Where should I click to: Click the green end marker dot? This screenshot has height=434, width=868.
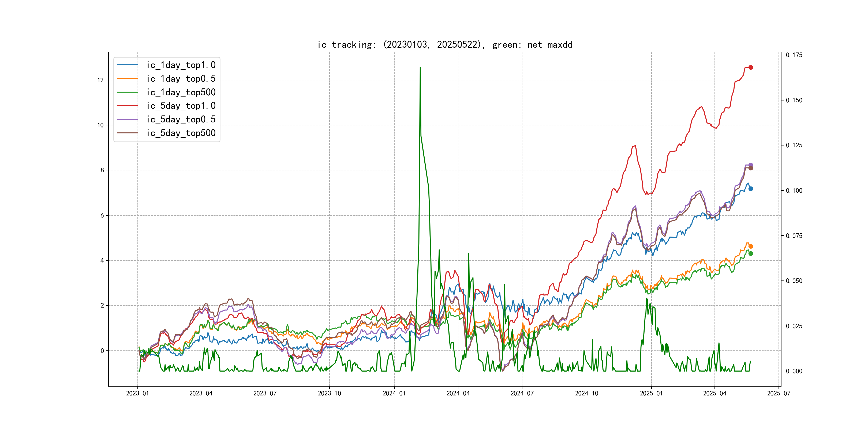(x=751, y=254)
